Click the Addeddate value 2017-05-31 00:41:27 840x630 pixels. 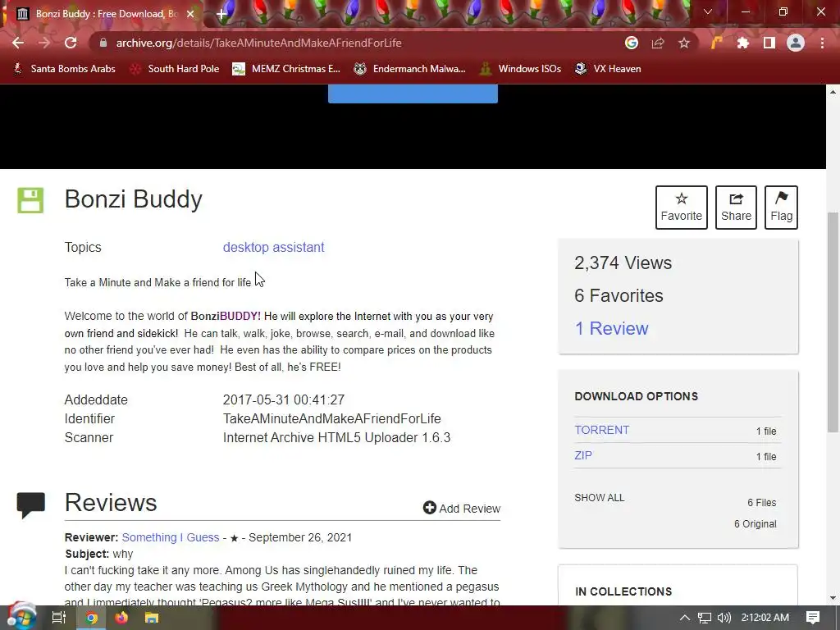tap(284, 399)
